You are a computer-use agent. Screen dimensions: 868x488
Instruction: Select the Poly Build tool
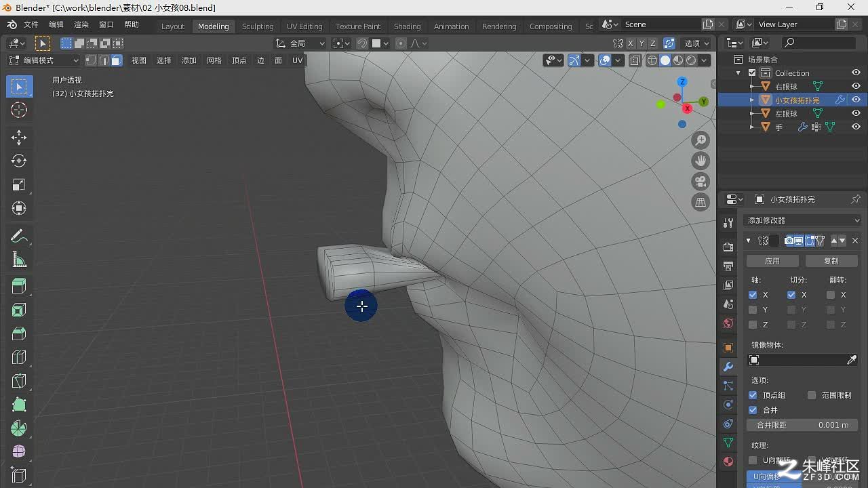[19, 405]
